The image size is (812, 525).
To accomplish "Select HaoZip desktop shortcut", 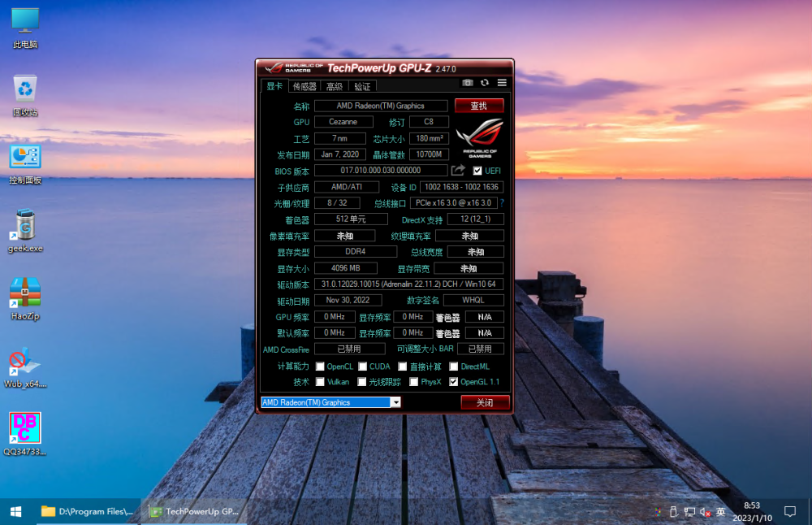I will (25, 299).
